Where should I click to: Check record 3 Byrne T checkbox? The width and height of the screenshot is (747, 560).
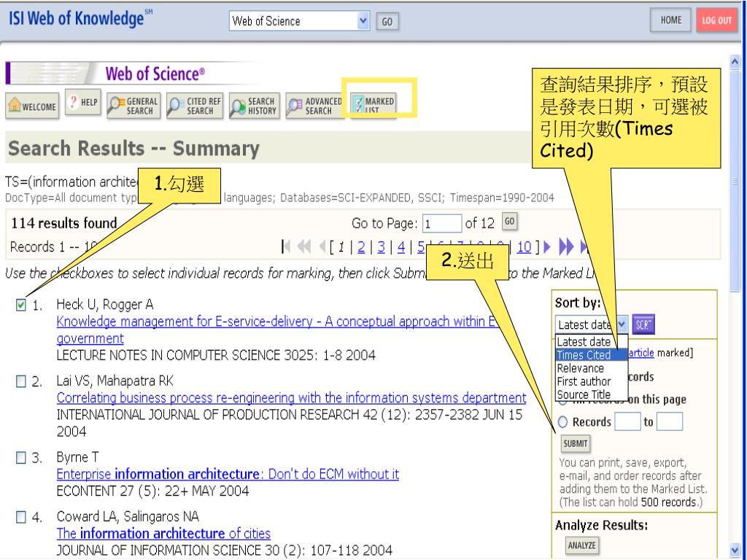21,458
